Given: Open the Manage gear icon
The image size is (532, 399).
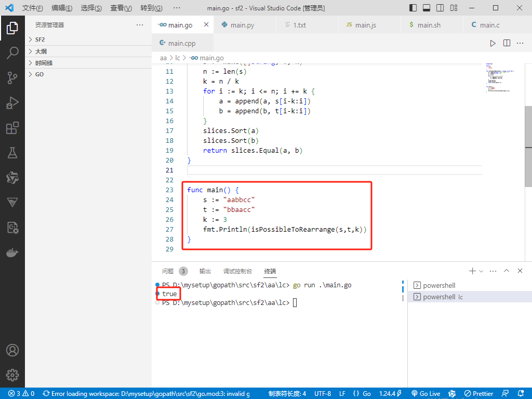Looking at the screenshot, I should click(12, 375).
